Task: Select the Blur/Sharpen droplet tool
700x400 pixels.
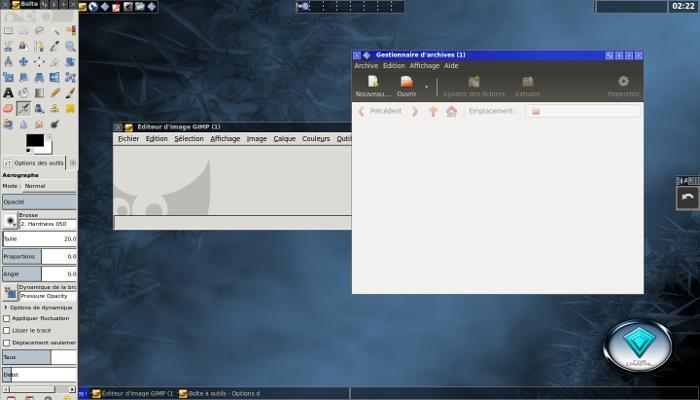Action: 24,124
